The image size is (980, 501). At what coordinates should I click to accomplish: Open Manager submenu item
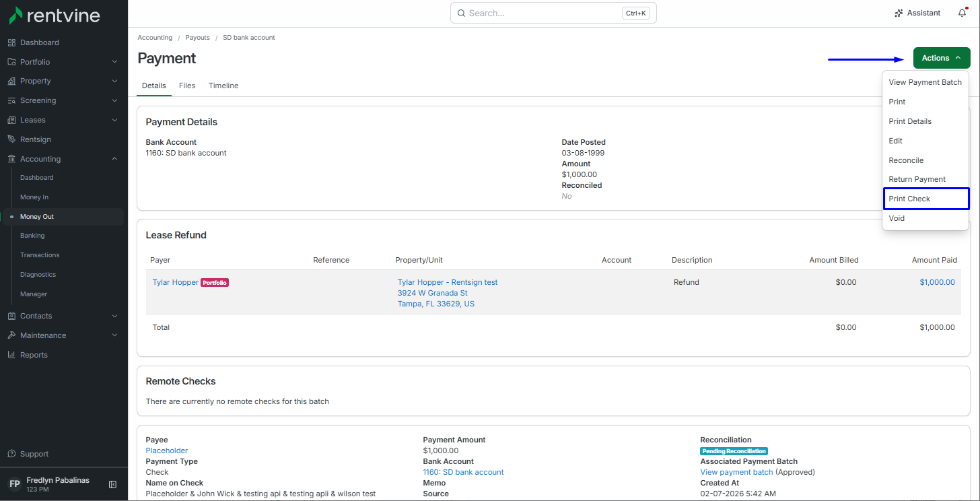34,294
